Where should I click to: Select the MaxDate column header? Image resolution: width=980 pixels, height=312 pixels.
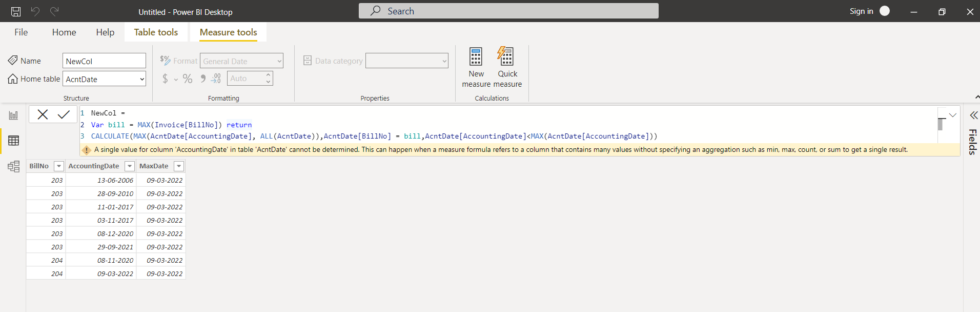coord(154,166)
